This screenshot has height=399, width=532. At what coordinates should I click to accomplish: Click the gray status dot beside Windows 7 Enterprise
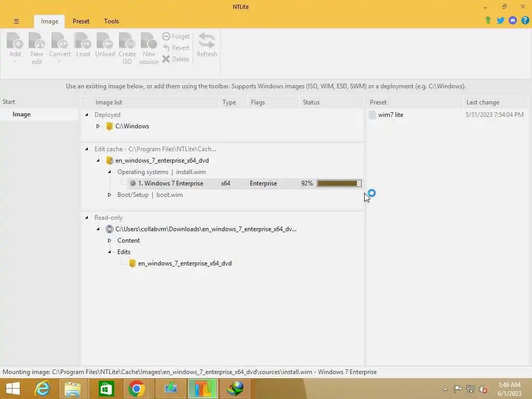tap(132, 183)
